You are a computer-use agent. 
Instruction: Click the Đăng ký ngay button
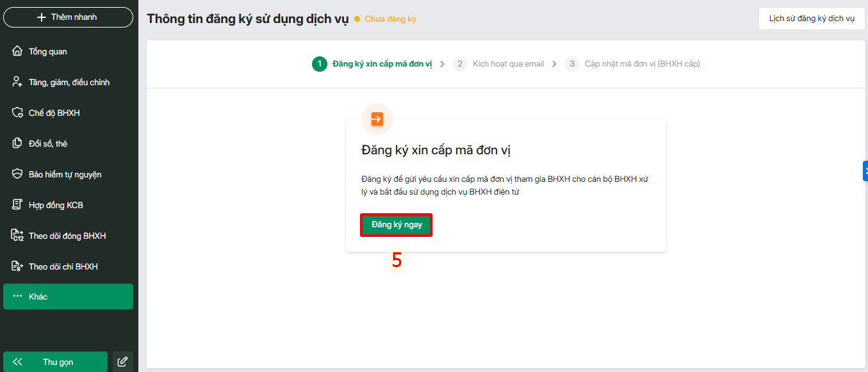[x=397, y=225]
